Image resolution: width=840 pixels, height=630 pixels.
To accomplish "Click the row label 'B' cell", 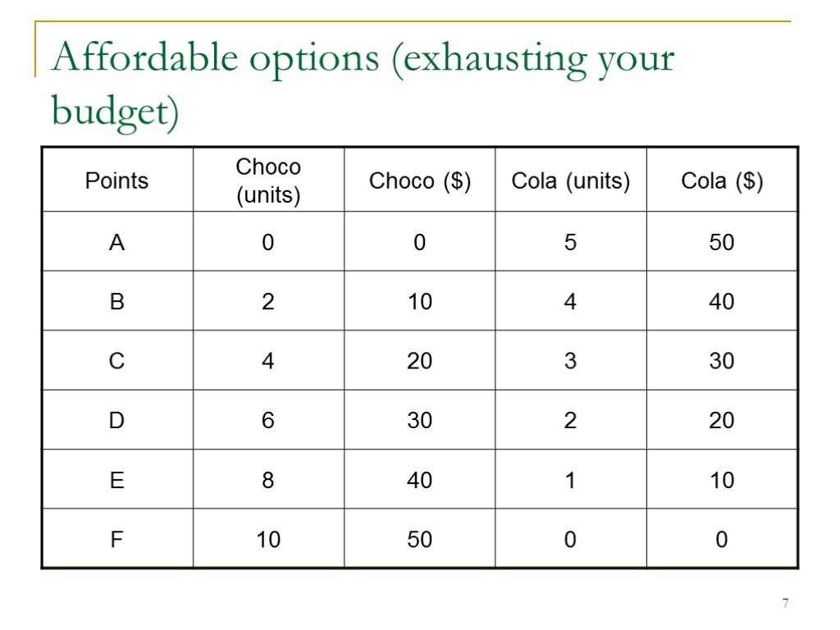I will (117, 302).
